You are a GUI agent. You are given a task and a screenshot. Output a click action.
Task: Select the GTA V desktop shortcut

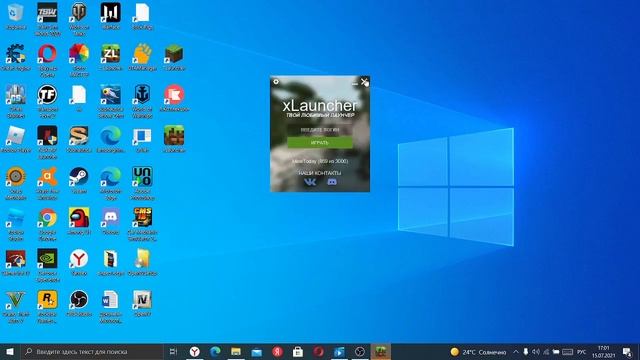pyautogui.click(x=16, y=306)
